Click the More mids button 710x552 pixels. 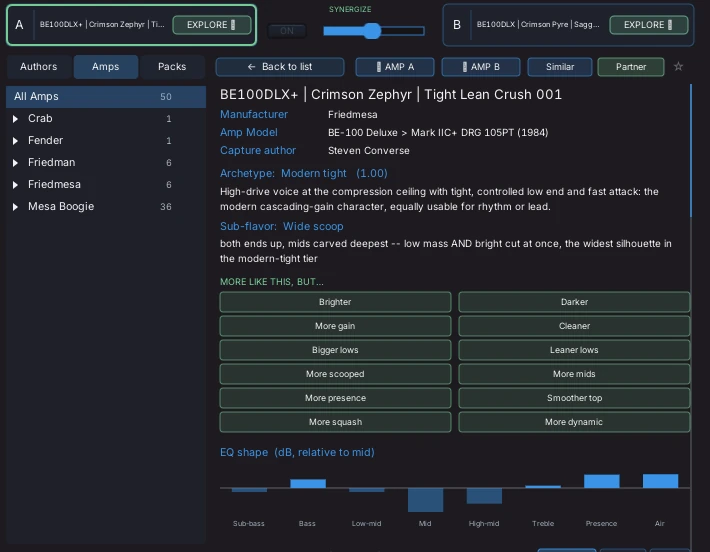pyautogui.click(x=574, y=374)
